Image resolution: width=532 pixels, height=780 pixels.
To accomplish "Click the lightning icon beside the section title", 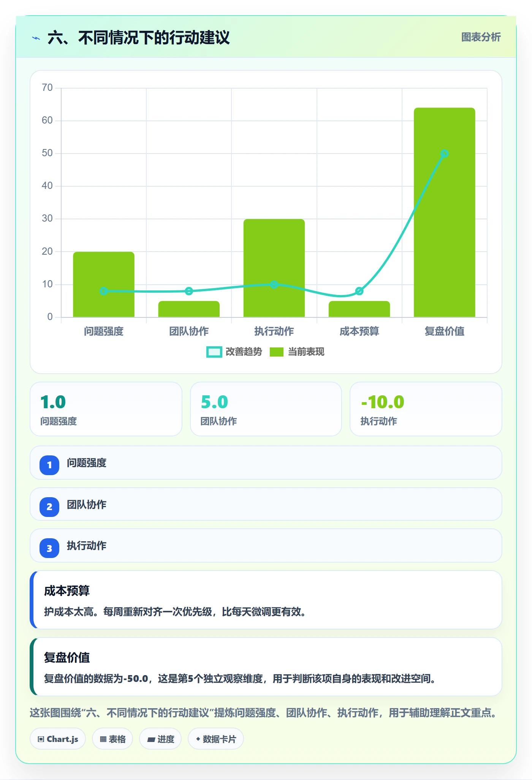I will click(36, 38).
